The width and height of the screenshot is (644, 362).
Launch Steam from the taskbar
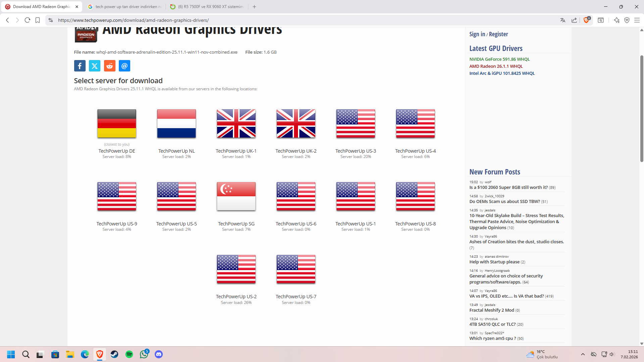click(x=114, y=354)
